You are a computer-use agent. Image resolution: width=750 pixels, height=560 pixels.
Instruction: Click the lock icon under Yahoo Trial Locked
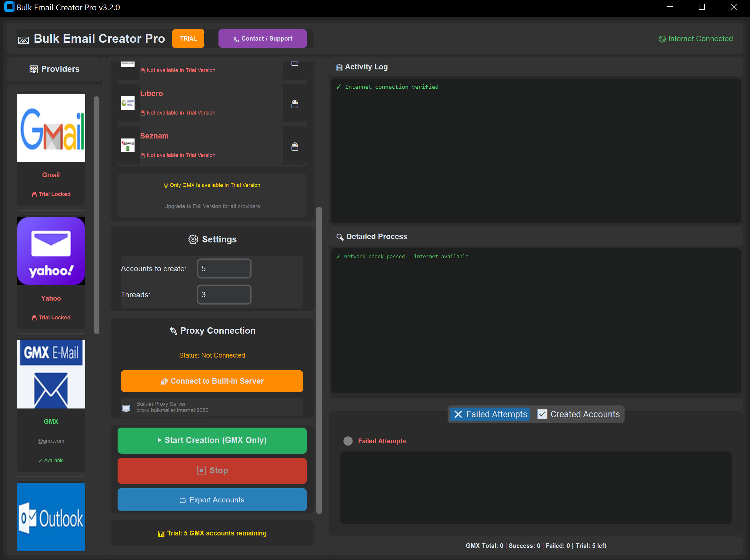pos(34,318)
